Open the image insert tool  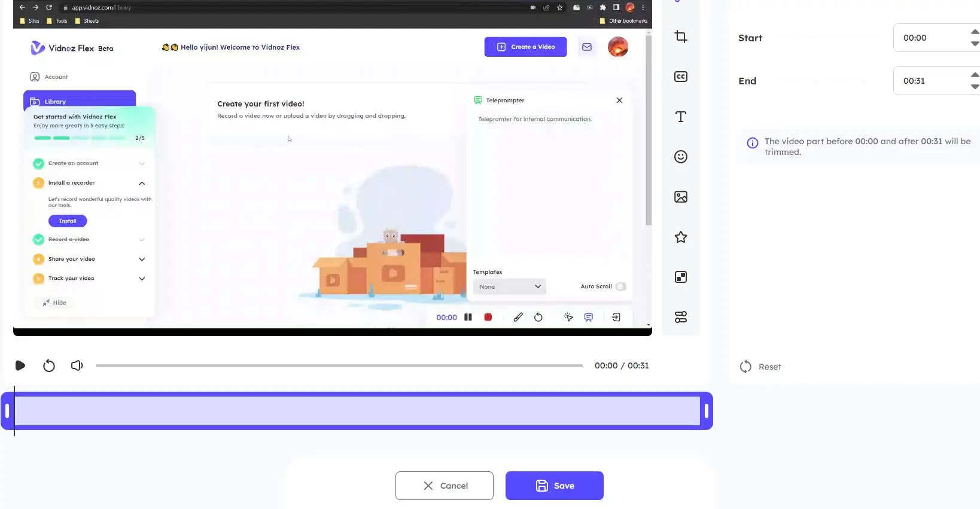680,197
